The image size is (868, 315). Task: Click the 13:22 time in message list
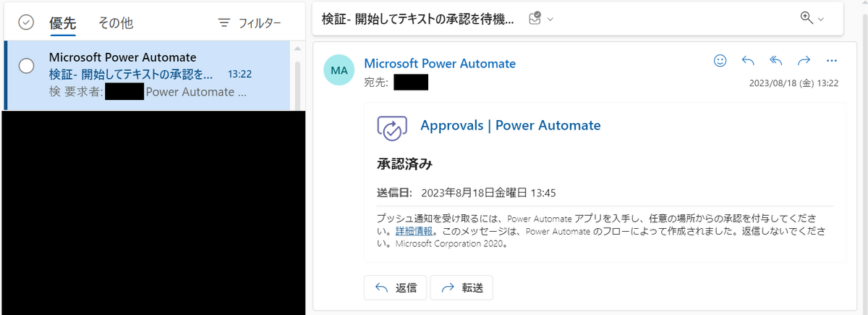(x=239, y=74)
